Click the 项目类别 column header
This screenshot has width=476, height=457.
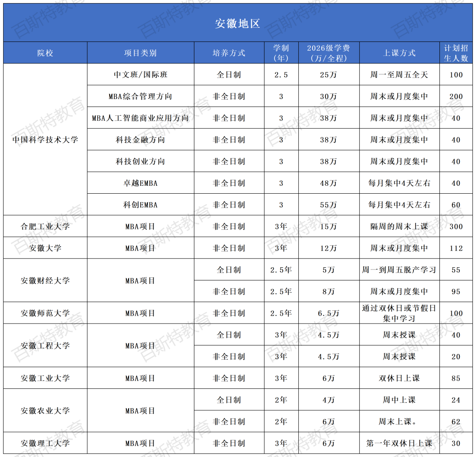141,53
